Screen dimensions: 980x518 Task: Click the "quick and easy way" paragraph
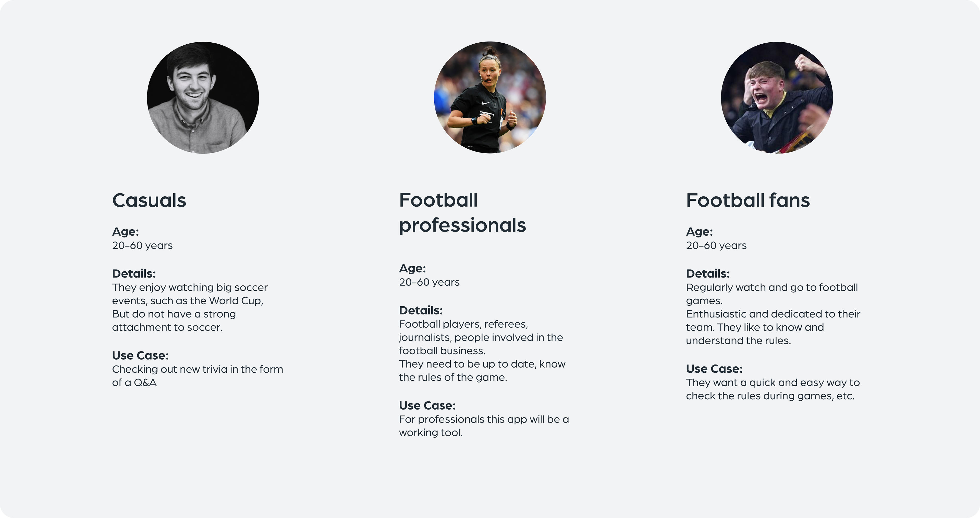pos(773,389)
